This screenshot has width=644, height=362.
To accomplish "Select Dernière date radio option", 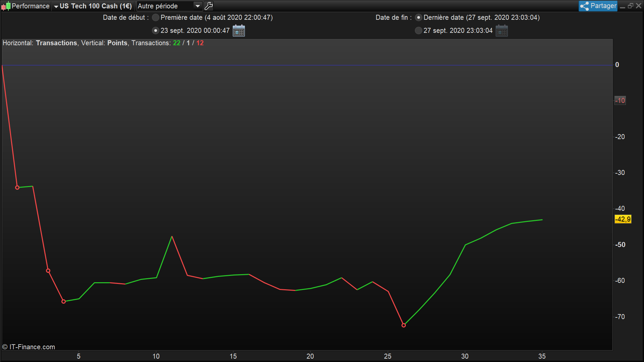I will tap(418, 17).
